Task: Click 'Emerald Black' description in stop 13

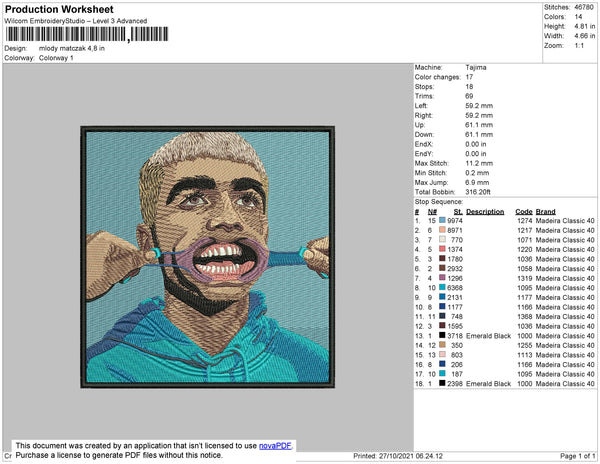Action: [488, 336]
